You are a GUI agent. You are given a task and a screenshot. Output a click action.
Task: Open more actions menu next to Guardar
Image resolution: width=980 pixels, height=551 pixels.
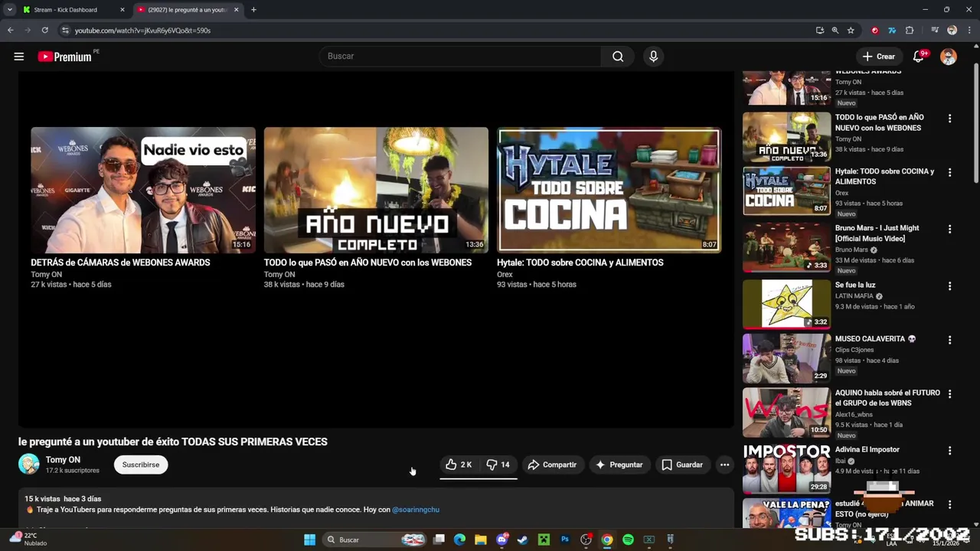point(724,465)
